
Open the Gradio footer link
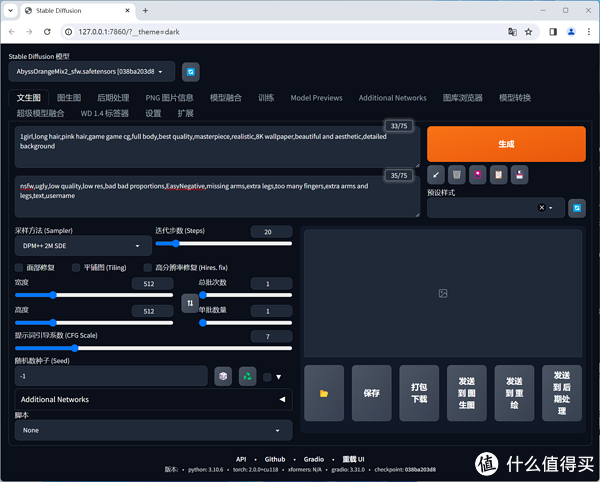(x=314, y=459)
